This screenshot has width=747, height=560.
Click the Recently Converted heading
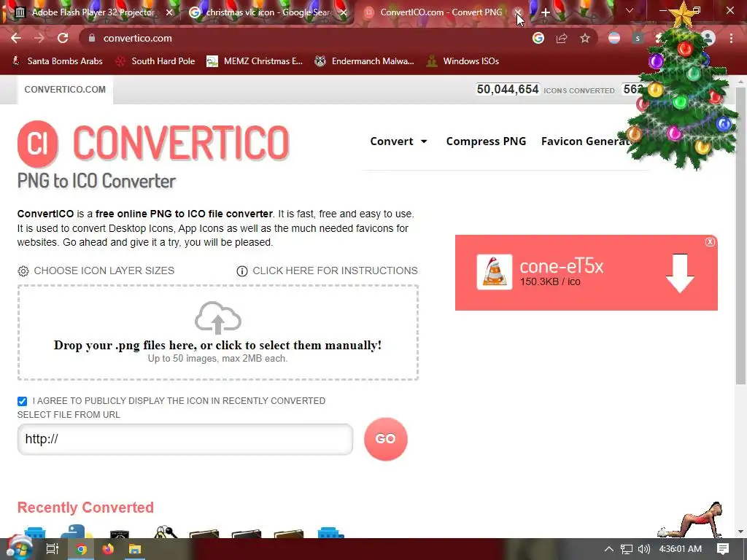85,507
